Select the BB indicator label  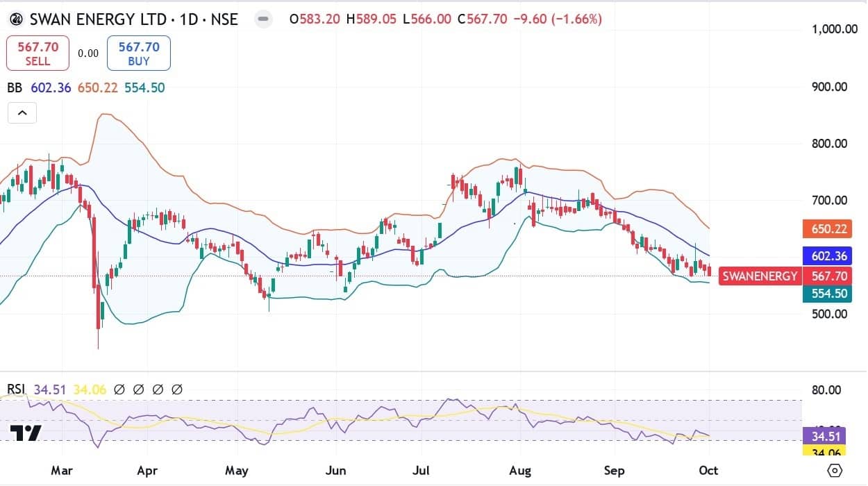pos(15,87)
